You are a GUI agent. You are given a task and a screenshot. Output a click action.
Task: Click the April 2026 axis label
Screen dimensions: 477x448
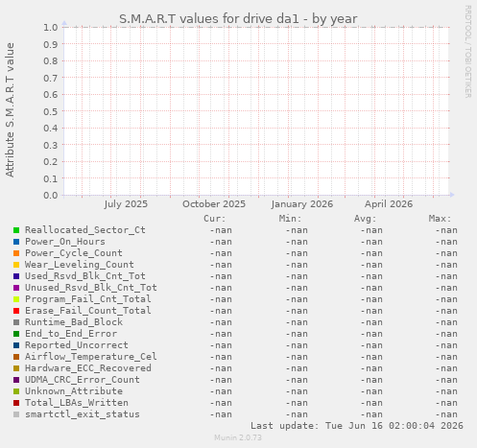(x=389, y=204)
